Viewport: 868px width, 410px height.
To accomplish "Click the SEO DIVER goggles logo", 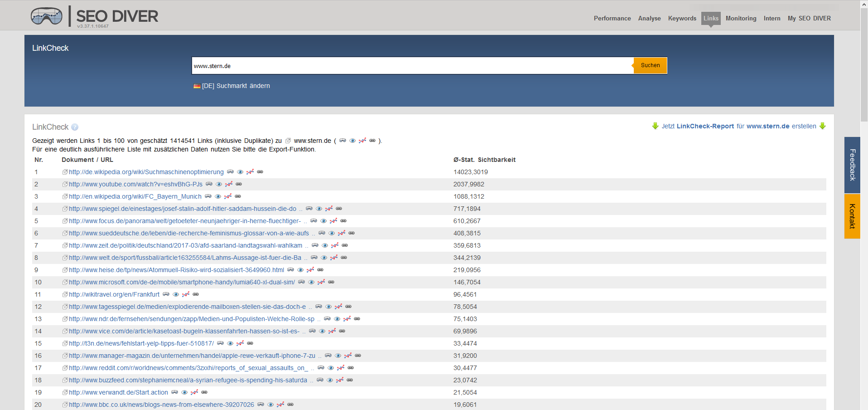I will tap(47, 16).
